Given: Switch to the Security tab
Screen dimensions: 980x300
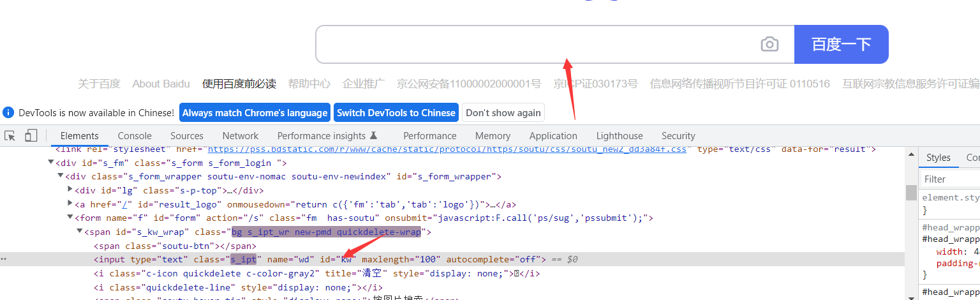Looking at the screenshot, I should pos(678,135).
